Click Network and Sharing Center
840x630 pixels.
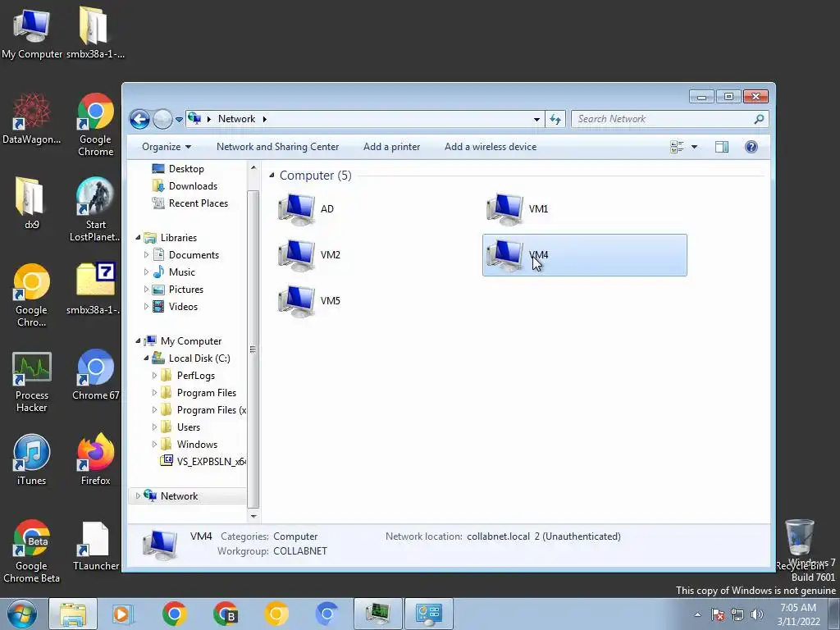[277, 147]
